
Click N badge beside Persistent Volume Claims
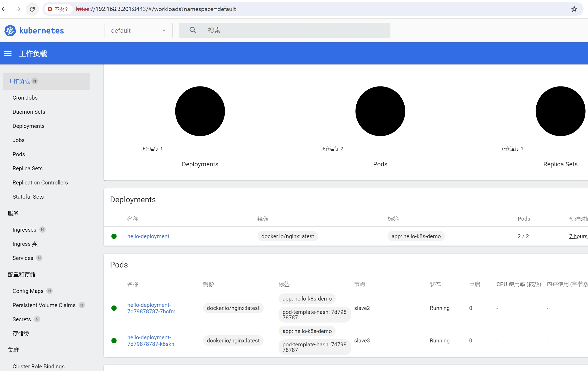(81, 305)
